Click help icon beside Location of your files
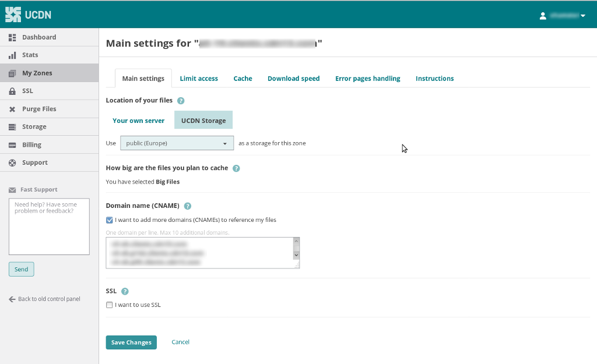The width and height of the screenshot is (597, 364). 181,101
